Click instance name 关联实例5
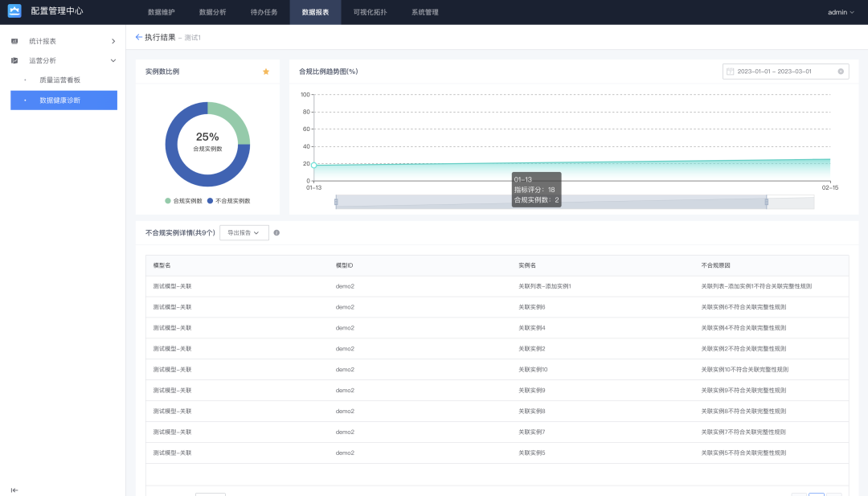 (532, 453)
